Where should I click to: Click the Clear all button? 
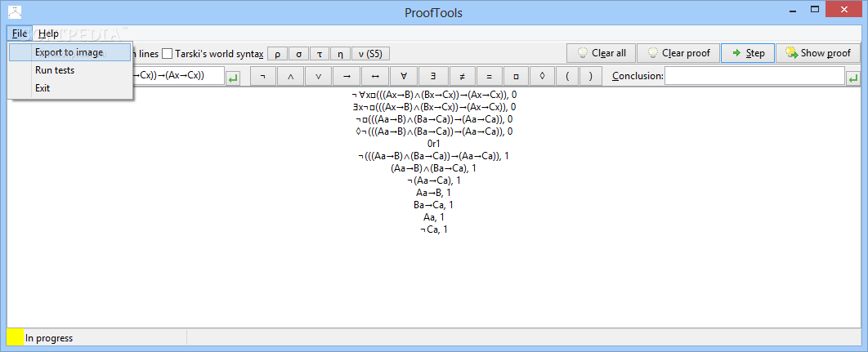pos(602,53)
